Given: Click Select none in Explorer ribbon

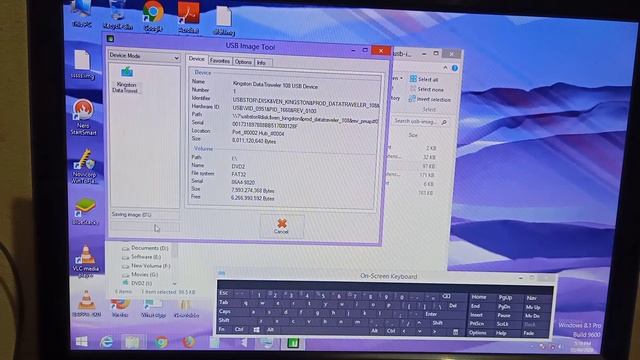Looking at the screenshot, I should 427,89.
